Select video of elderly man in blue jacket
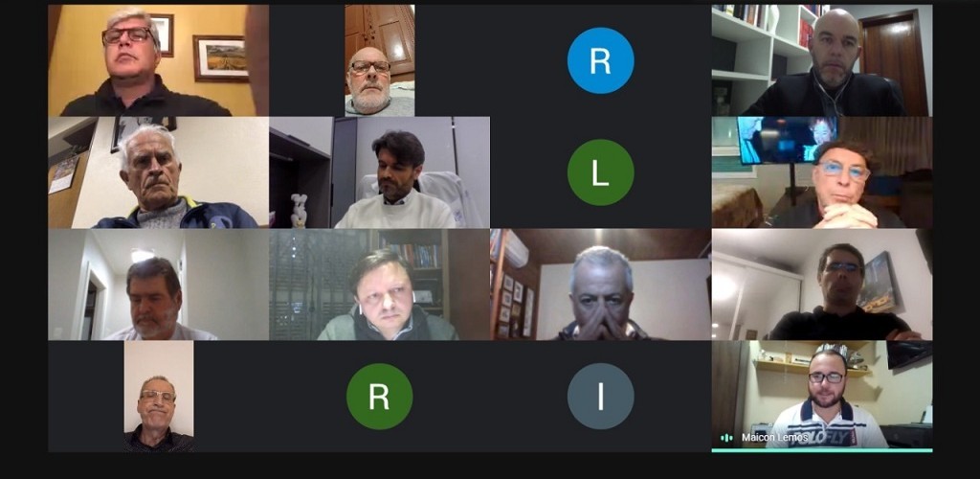Screen dimensions: 980x479 point(159,172)
